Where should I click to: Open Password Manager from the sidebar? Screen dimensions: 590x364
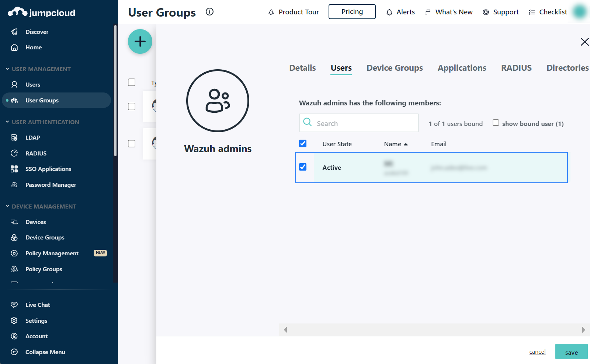point(51,185)
